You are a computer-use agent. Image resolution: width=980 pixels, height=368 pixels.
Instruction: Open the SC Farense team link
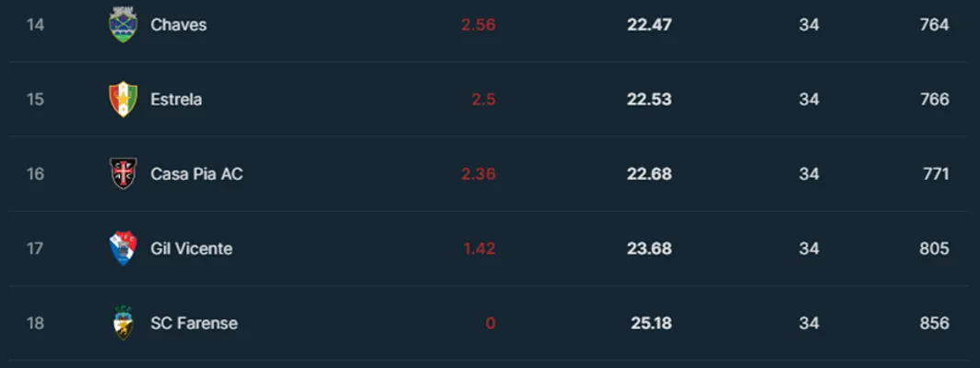coord(195,323)
